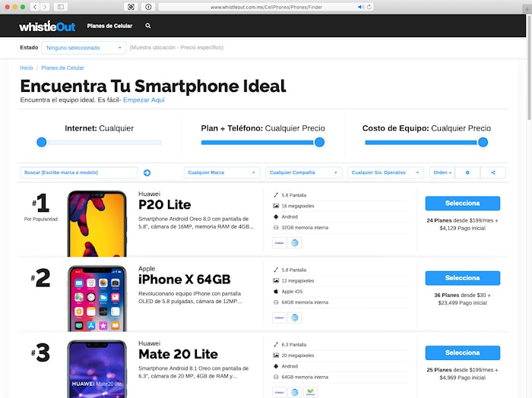The height and width of the screenshot is (398, 532).
Task: Click the Movistar carrier icon under Mate 20 Lite
Action: pyautogui.click(x=310, y=392)
